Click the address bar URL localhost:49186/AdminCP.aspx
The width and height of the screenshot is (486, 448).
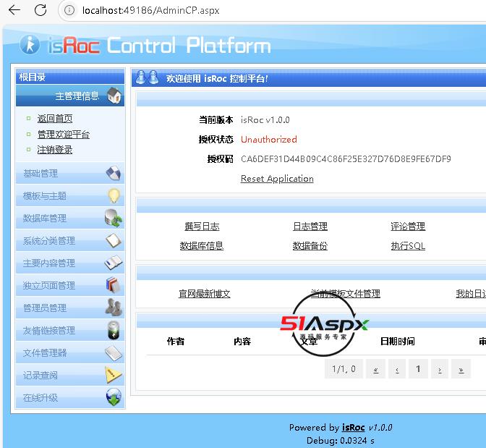pos(151,11)
